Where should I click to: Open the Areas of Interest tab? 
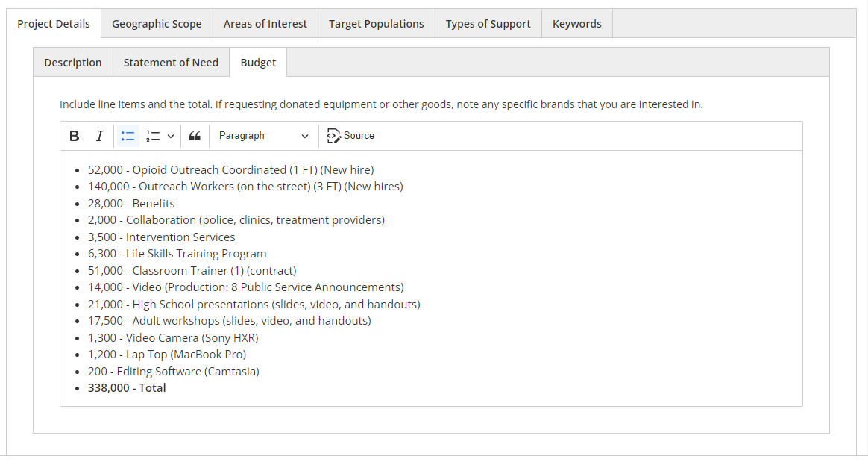click(x=265, y=24)
